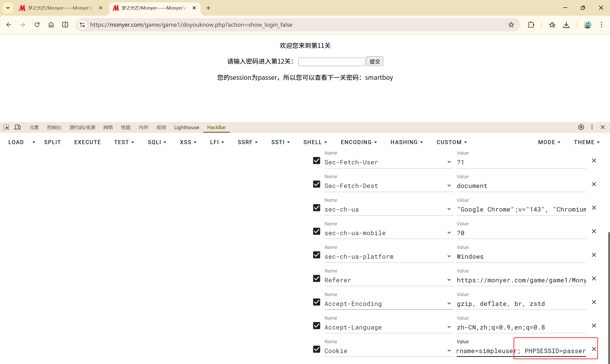This screenshot has width=610, height=364.
Task: Open the extensions puzzle icon
Action: pos(531,25)
